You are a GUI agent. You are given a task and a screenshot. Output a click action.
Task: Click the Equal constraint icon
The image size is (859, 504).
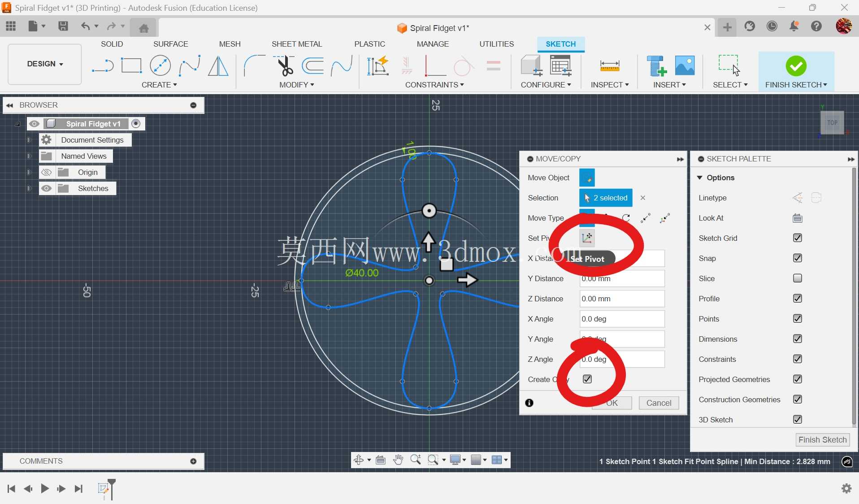493,66
